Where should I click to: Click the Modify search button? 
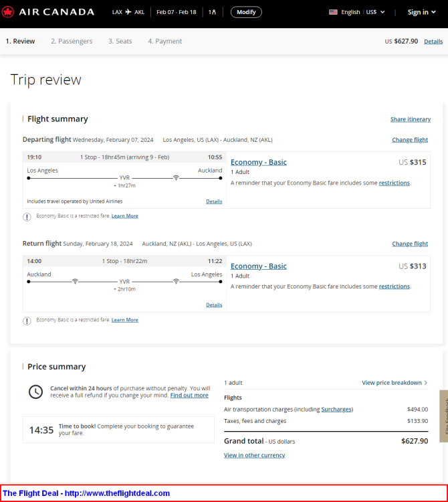[246, 12]
